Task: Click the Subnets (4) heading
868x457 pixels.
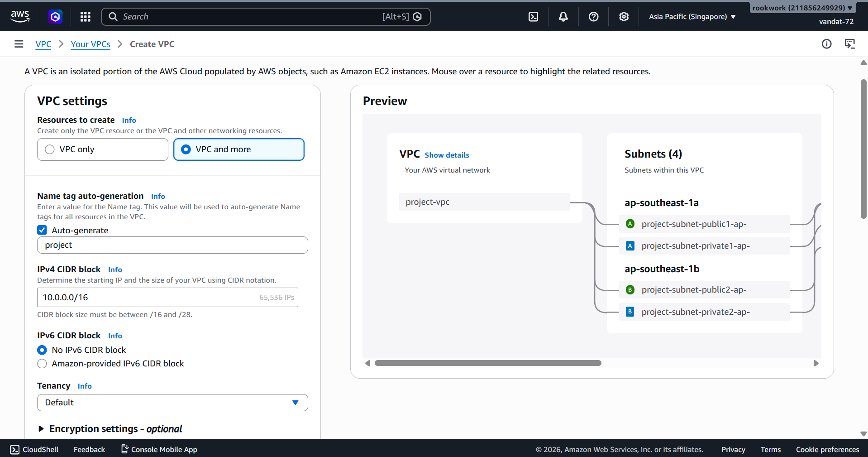Action: tap(653, 154)
